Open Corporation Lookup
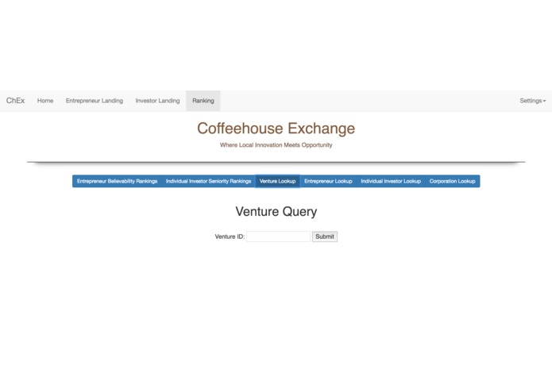552x392 pixels. click(453, 181)
